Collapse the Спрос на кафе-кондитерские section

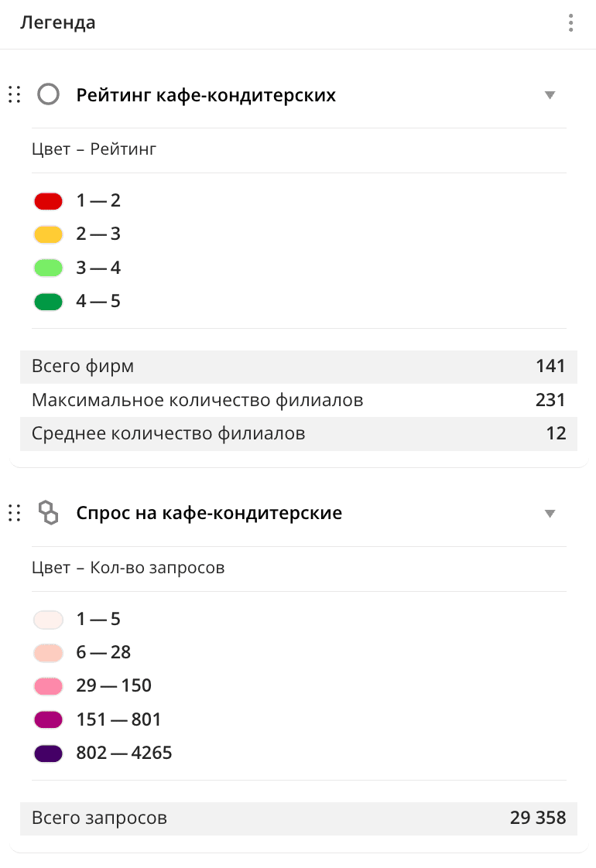point(550,512)
